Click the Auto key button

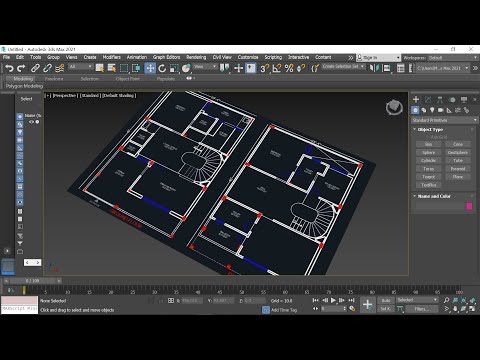click(386, 300)
